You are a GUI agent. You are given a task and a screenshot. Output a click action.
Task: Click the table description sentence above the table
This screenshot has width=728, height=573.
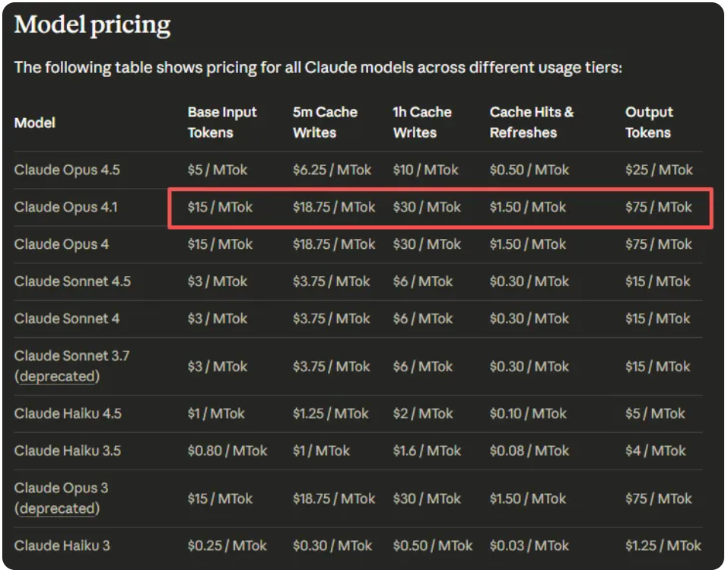pos(318,68)
